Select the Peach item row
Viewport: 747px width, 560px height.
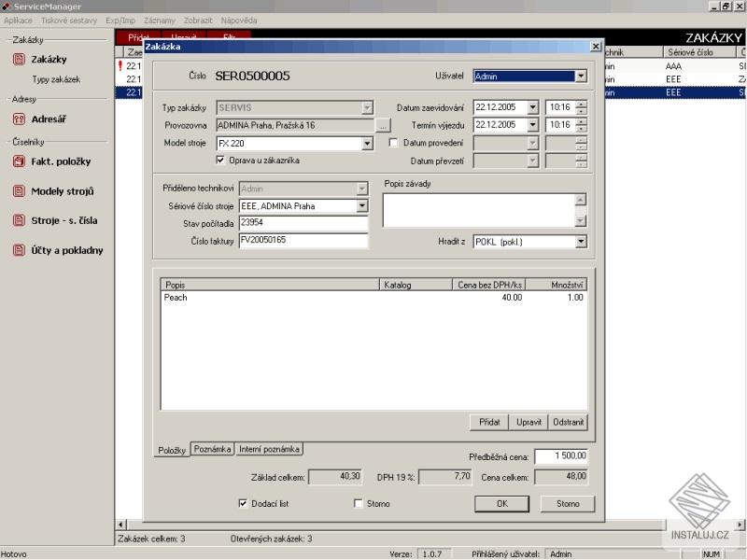coord(374,298)
